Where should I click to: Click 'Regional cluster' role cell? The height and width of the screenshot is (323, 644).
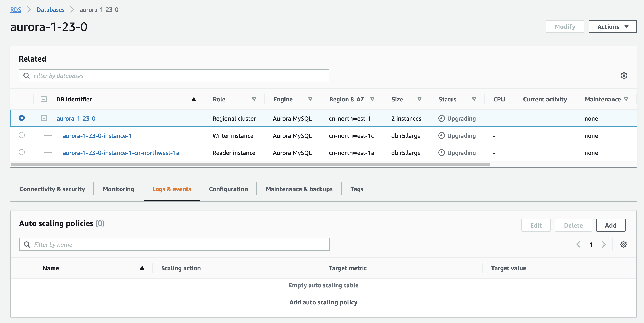coord(234,118)
